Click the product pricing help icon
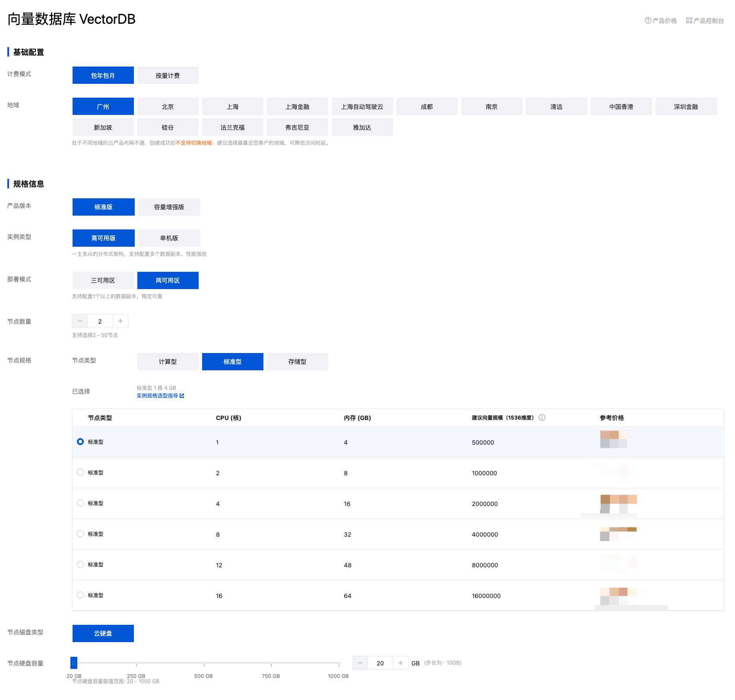The image size is (735, 700). tap(648, 20)
